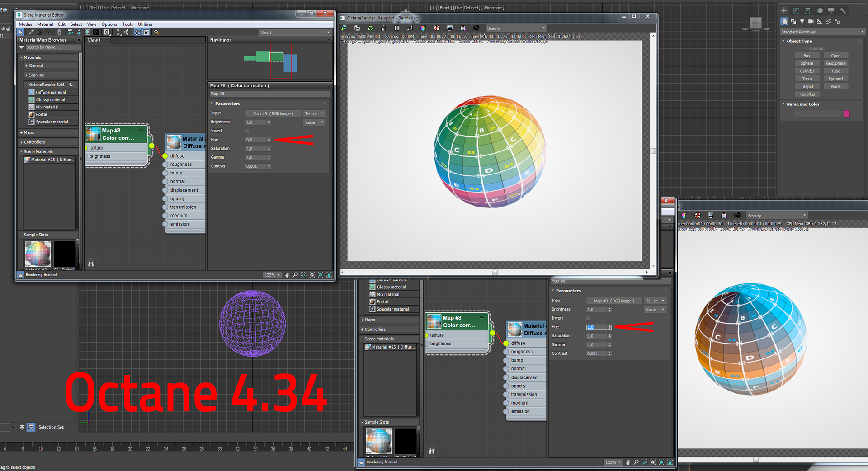Open the Options menu in Slate Material Editor

tap(109, 24)
